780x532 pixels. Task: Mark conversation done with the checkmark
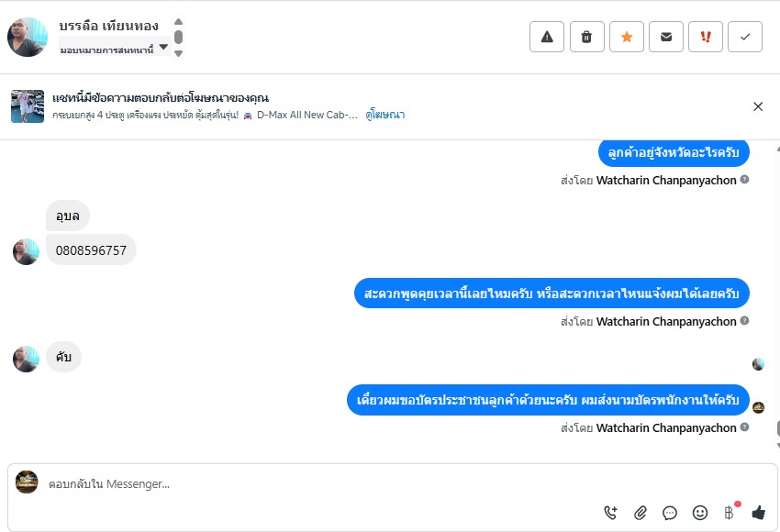(x=745, y=37)
